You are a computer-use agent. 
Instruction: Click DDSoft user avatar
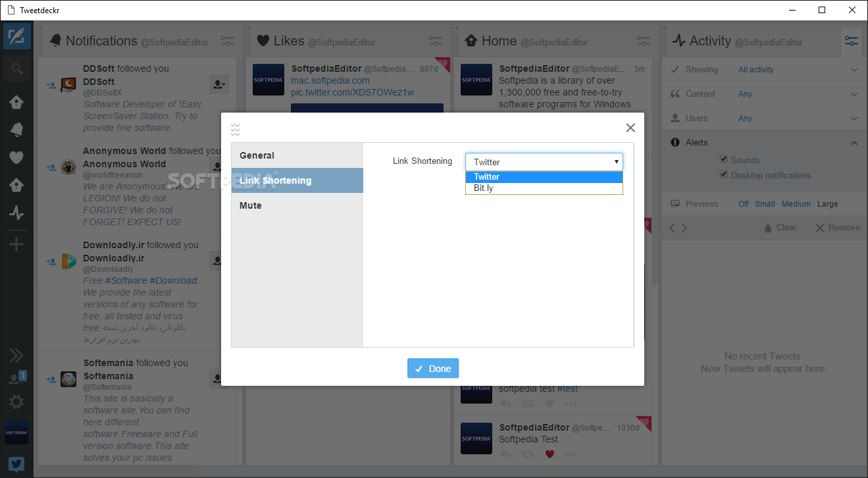click(68, 84)
